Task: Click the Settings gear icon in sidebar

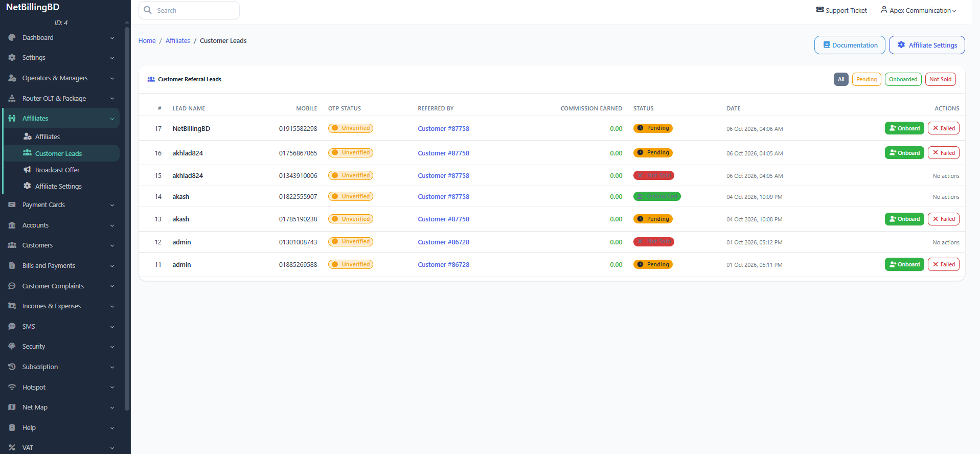Action: click(12, 58)
